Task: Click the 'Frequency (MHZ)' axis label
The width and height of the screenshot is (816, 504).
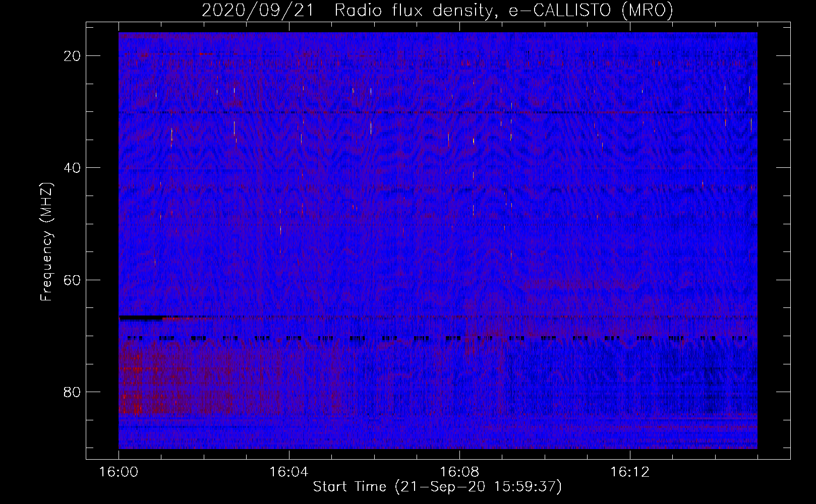Action: tap(46, 242)
